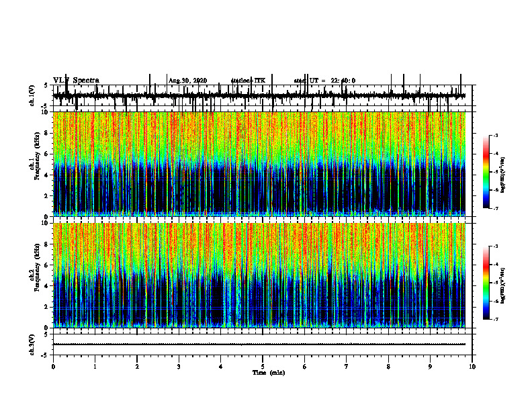
Task: Click the "ch.1(V)" waveform axis label
Action: pos(32,95)
